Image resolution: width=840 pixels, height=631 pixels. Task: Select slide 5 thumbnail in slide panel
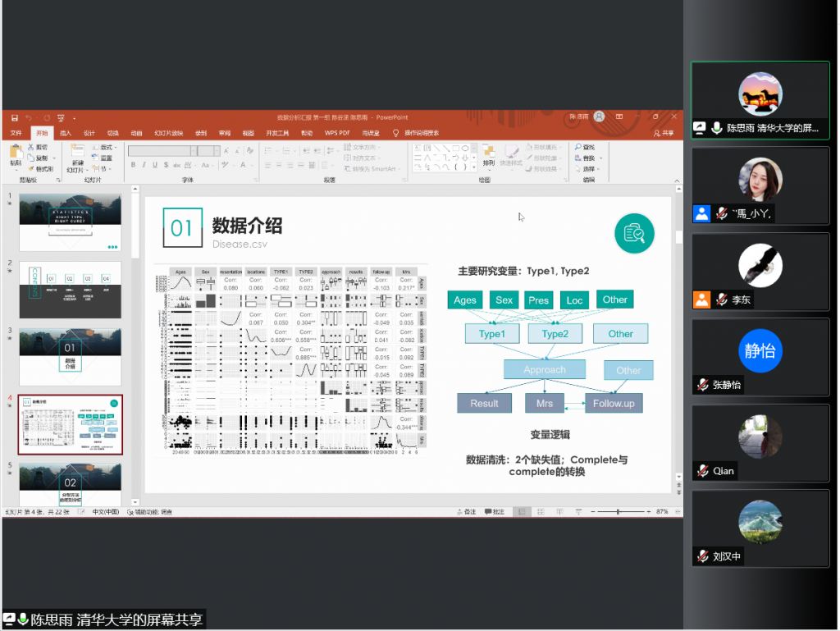click(x=70, y=485)
